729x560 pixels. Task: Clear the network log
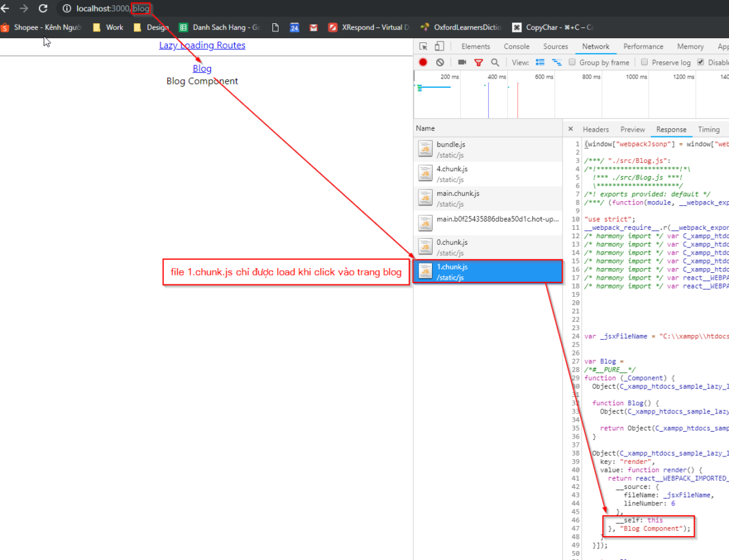coord(440,62)
